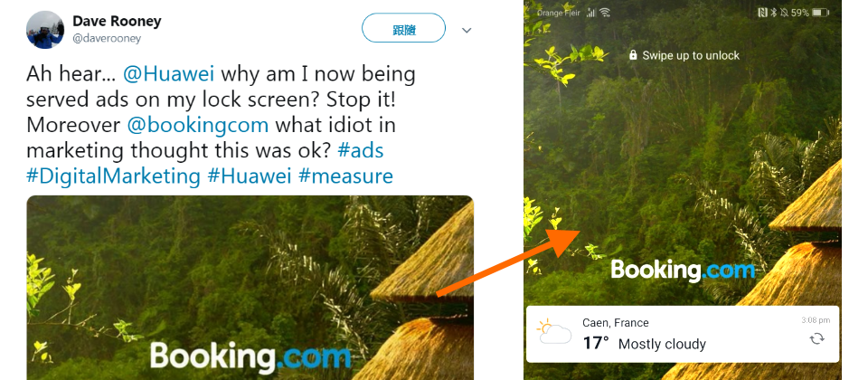Tap the Wi-Fi signal icon
868x380 pixels.
(x=605, y=12)
